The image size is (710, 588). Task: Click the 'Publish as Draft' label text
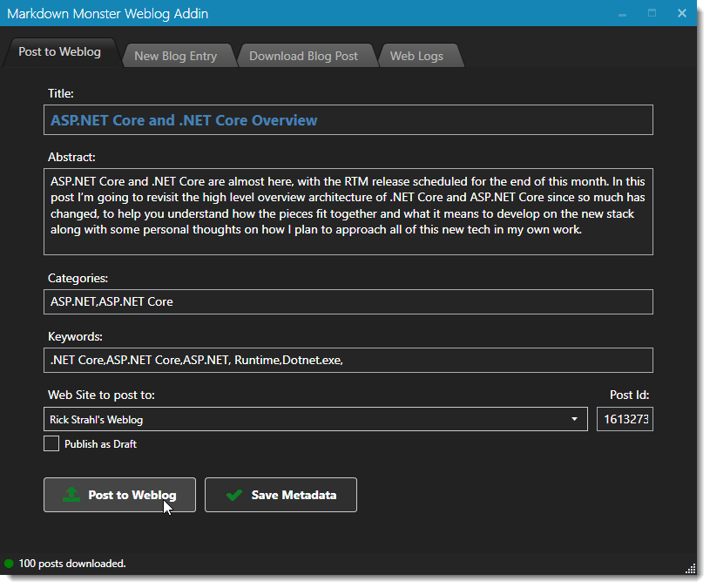pyautogui.click(x=100, y=444)
